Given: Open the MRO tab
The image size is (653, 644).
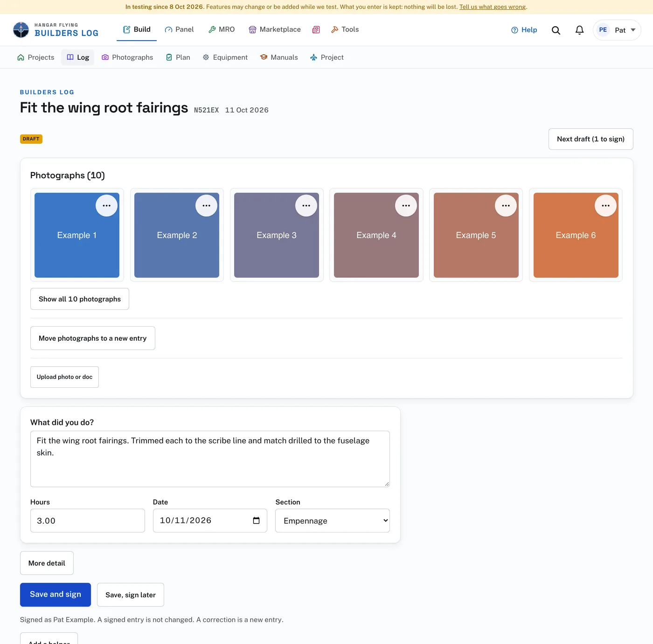Looking at the screenshot, I should (x=222, y=29).
